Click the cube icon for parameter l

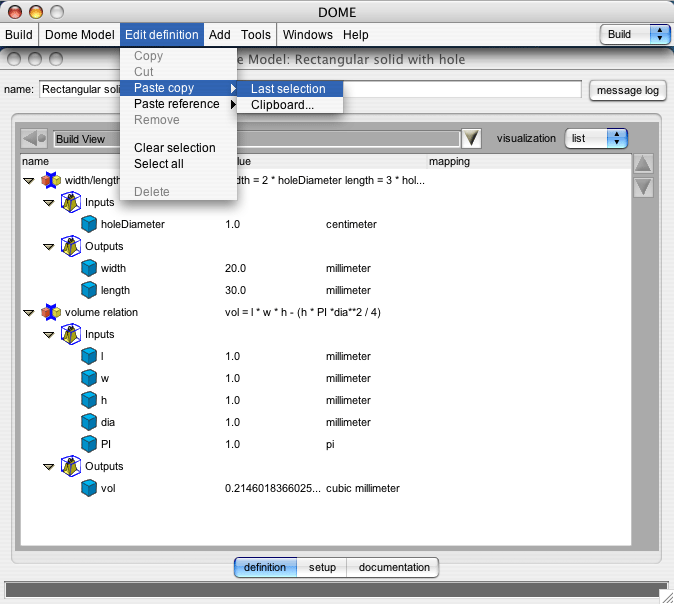pos(89,356)
